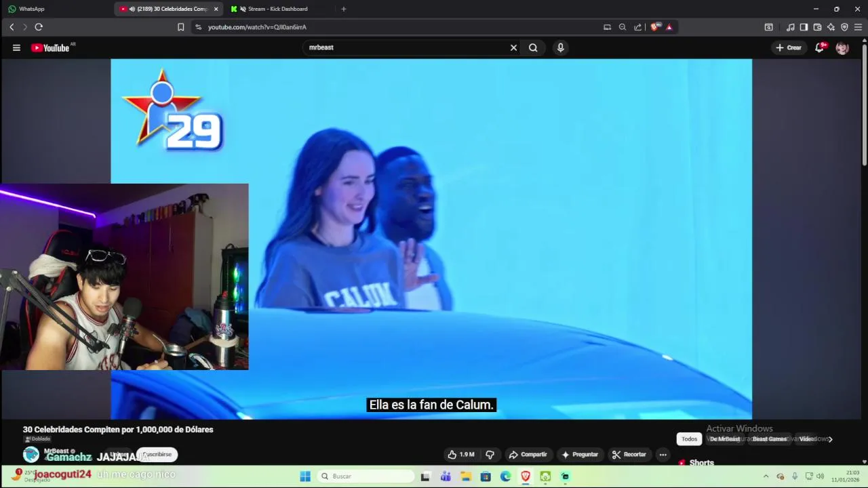
Task: Click the Brave browser taskbar icon
Action: (x=526, y=476)
